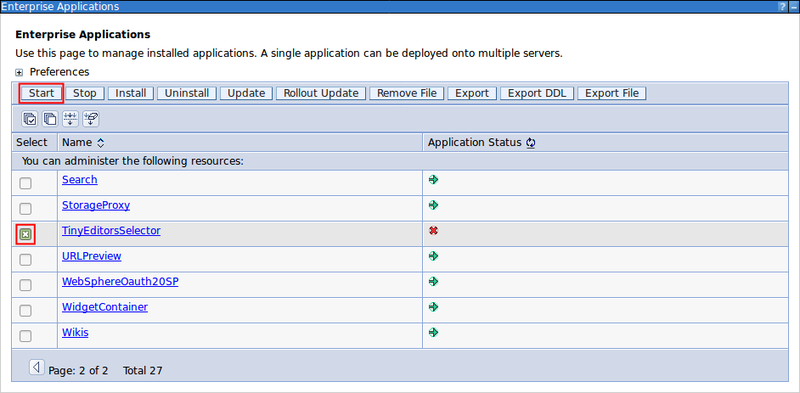The width and height of the screenshot is (800, 393).
Task: Click the Export File button
Action: click(612, 93)
